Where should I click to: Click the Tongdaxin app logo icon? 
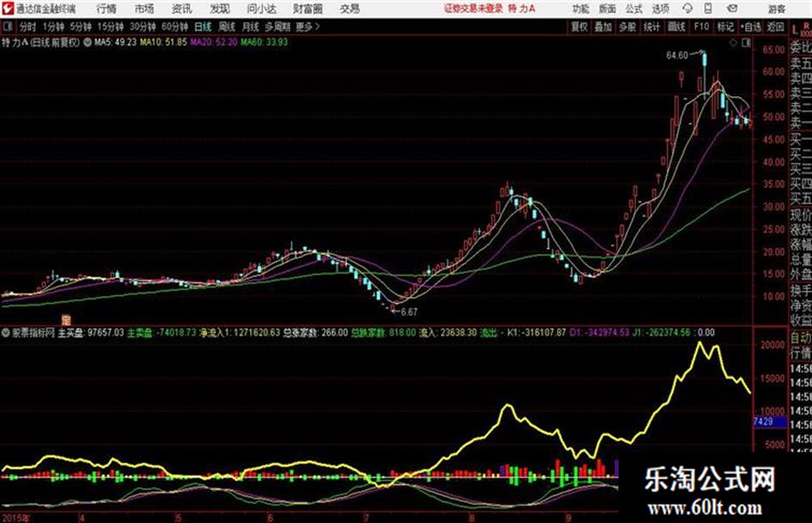pyautogui.click(x=7, y=9)
